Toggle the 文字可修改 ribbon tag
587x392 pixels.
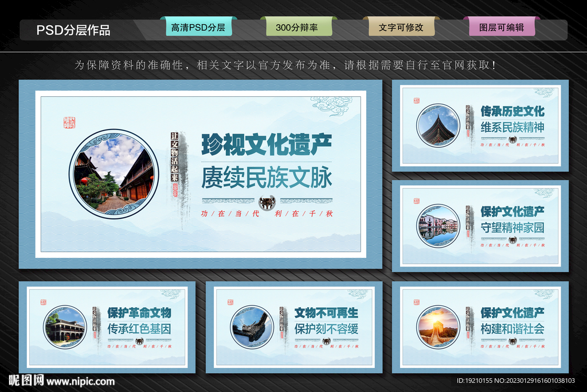(x=400, y=26)
